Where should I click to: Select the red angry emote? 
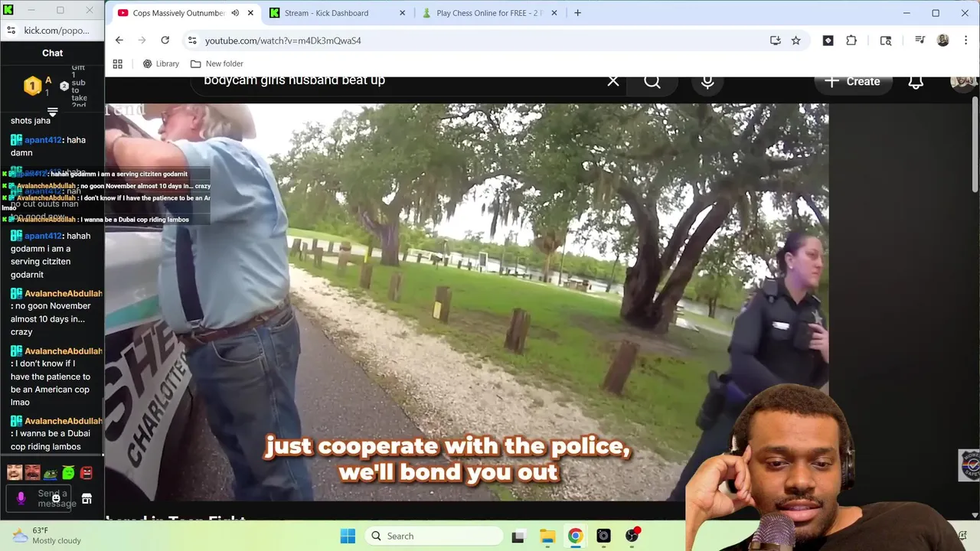click(87, 473)
